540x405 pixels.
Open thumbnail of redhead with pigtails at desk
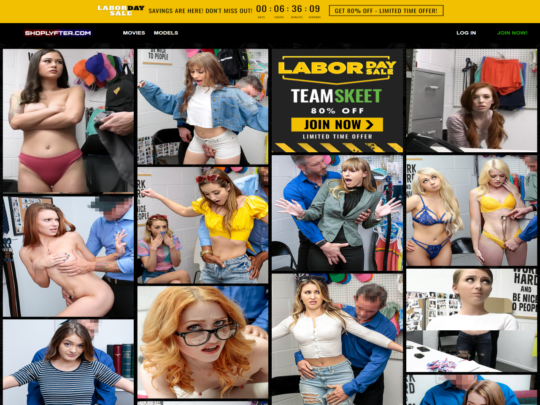[471, 100]
